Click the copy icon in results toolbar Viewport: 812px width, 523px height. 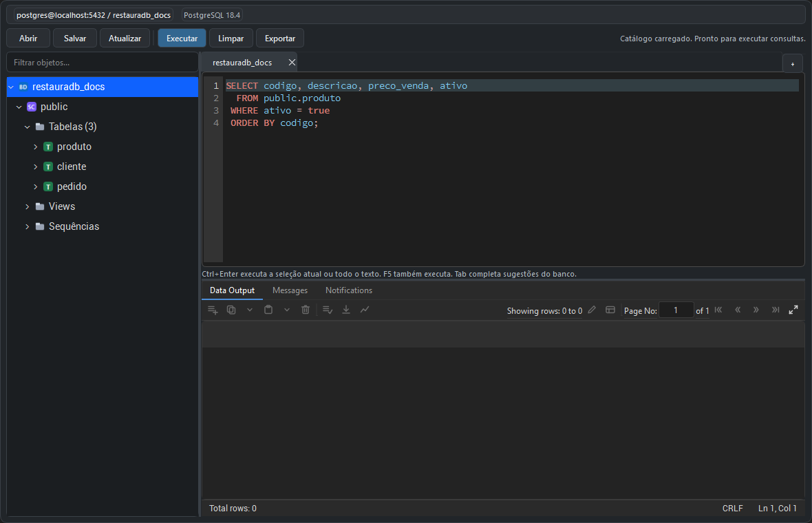[231, 310]
